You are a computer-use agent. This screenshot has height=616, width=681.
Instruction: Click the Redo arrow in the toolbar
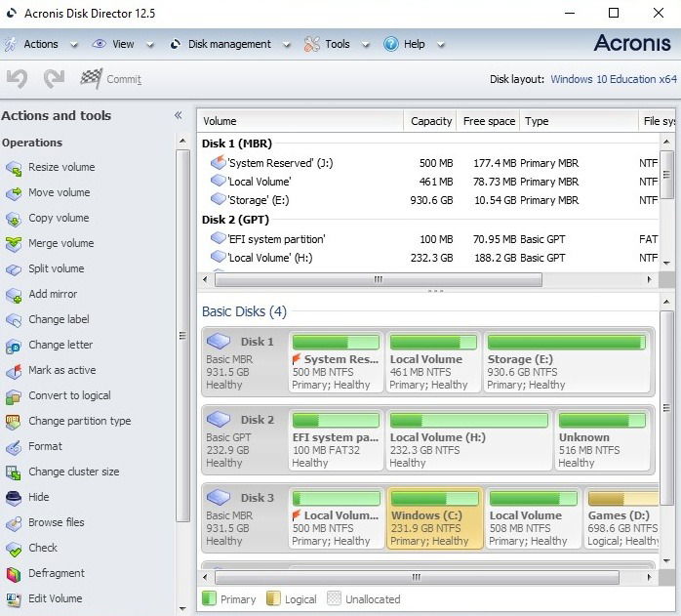(55, 79)
